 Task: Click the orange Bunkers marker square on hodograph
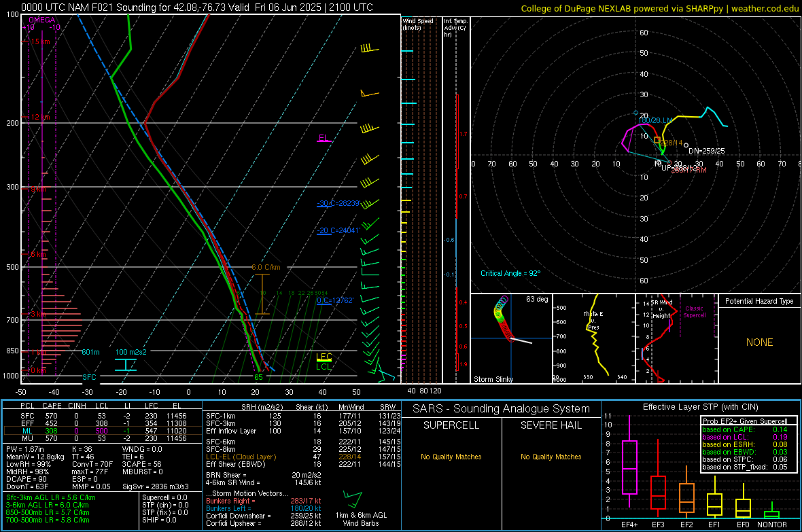657,140
